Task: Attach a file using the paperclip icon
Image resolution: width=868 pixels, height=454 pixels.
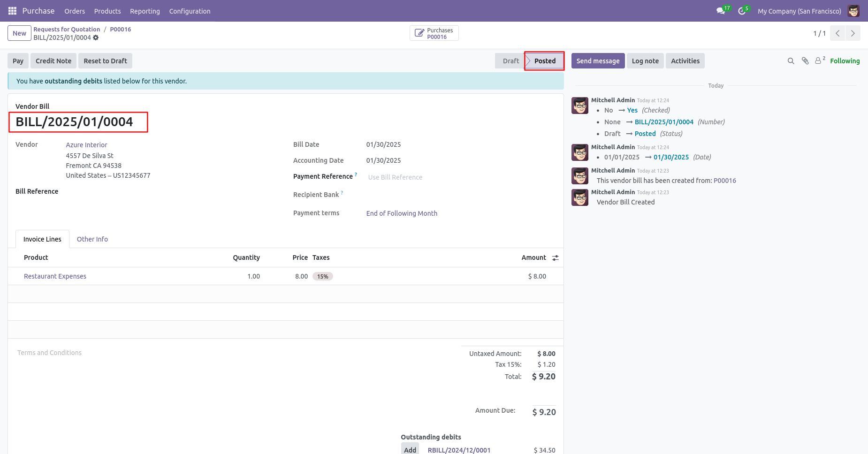Action: pyautogui.click(x=805, y=61)
